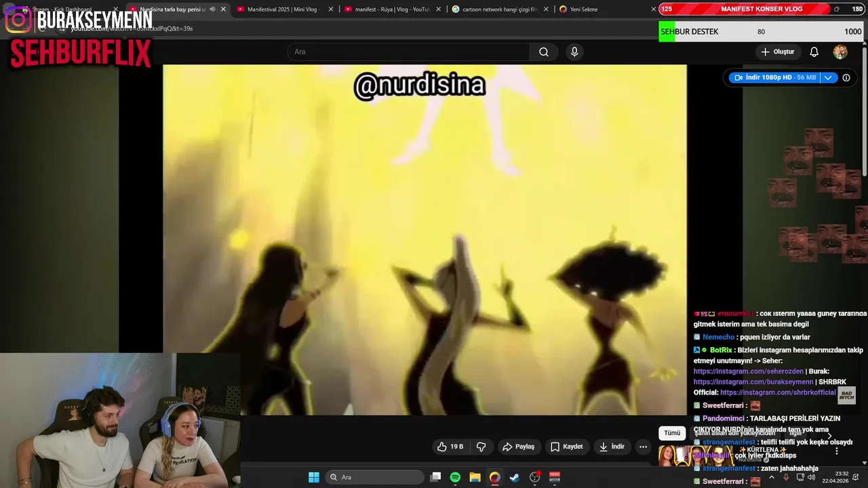The height and width of the screenshot is (488, 868).
Task: Click the youtube.com address bar URL
Action: click(x=132, y=28)
